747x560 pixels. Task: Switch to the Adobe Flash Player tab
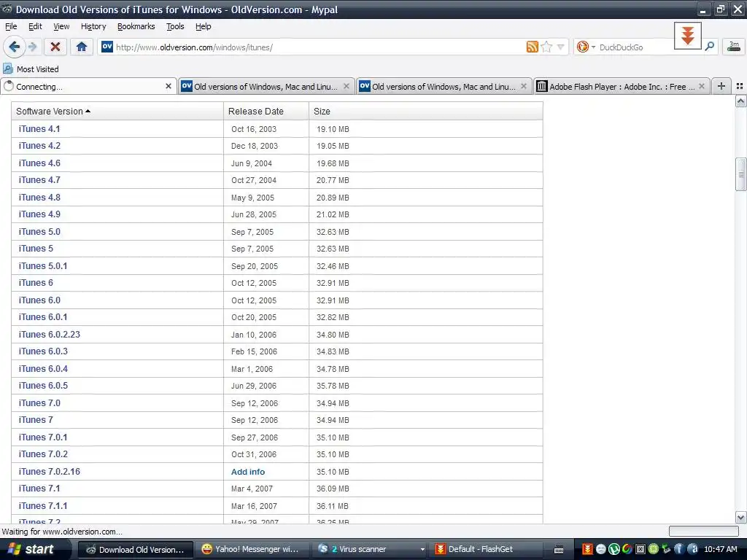tap(622, 86)
